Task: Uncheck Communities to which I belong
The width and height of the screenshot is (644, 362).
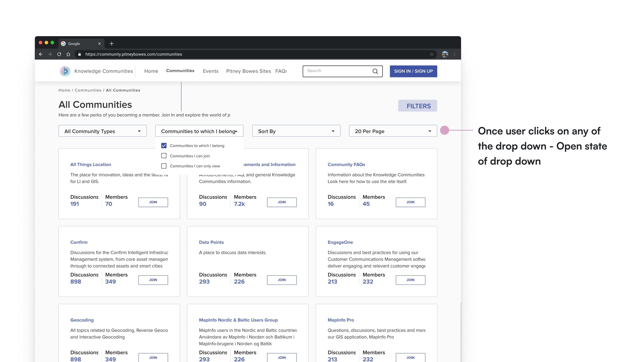Action: pyautogui.click(x=164, y=145)
